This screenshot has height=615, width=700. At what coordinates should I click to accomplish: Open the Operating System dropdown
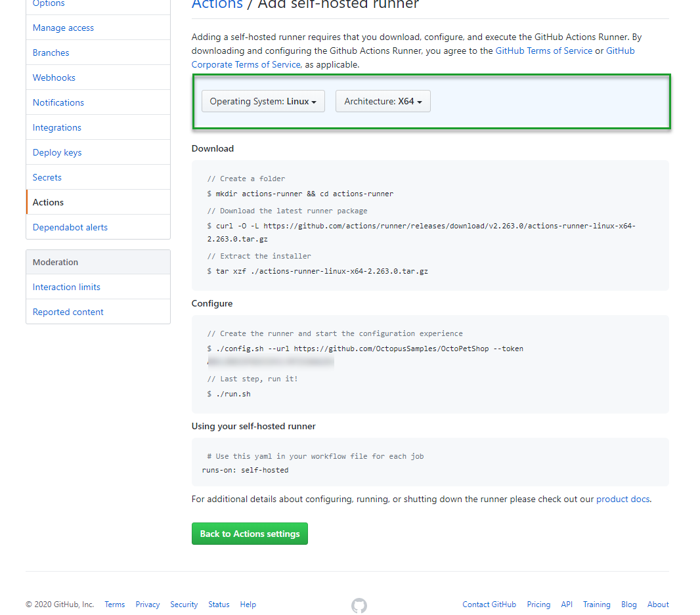(x=263, y=102)
